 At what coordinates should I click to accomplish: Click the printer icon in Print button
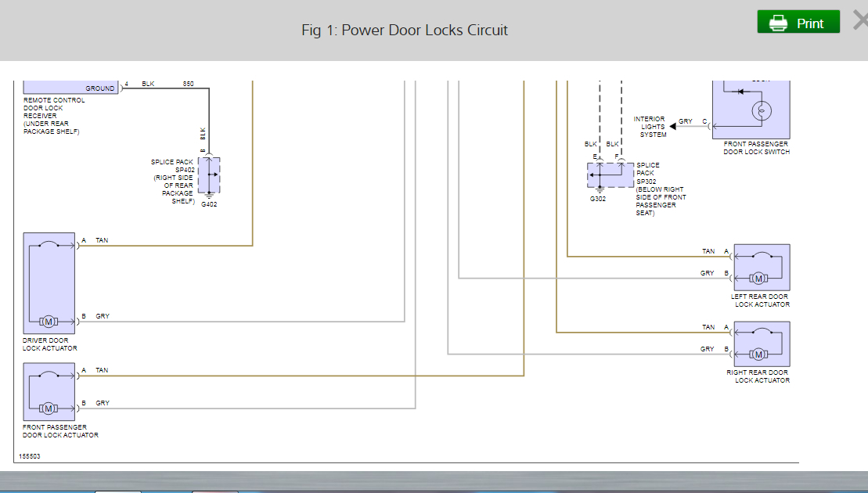click(x=777, y=23)
